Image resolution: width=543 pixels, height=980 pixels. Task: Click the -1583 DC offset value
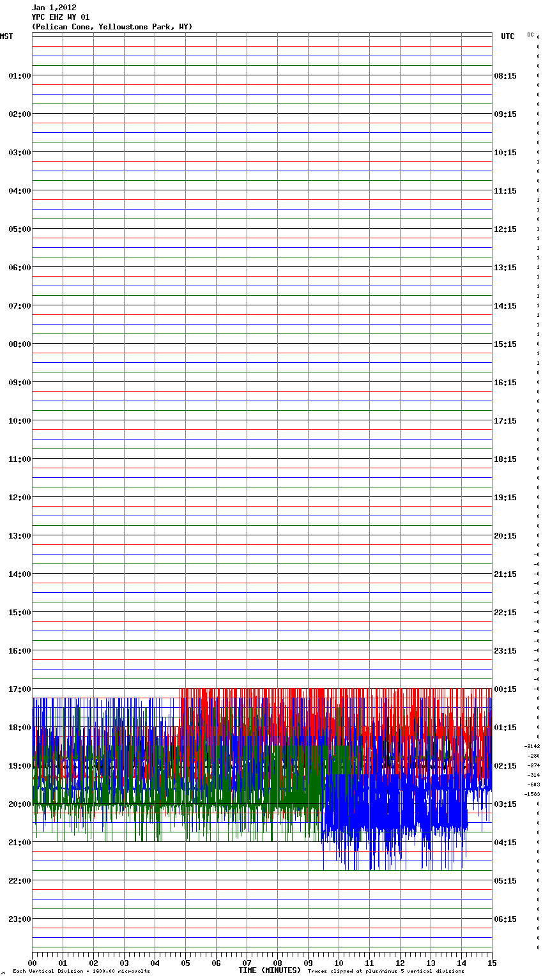pos(532,794)
